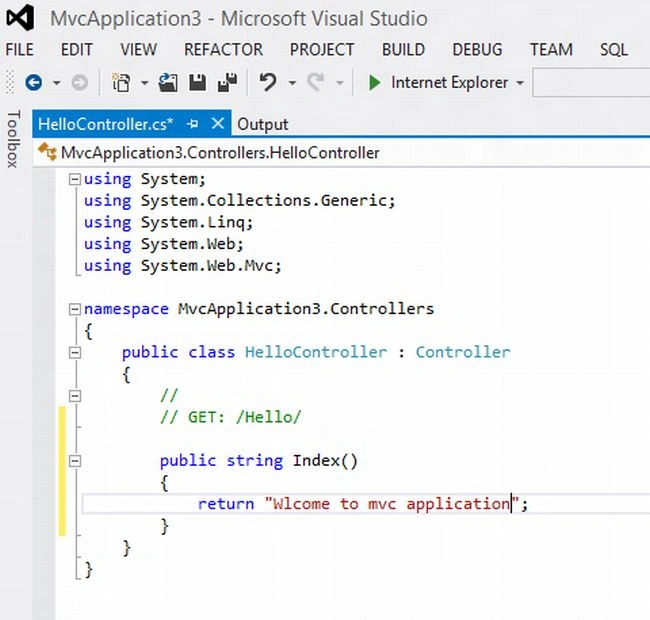Pin the HelloController.cs tab
Viewport: 650px width, 620px height.
(193, 124)
